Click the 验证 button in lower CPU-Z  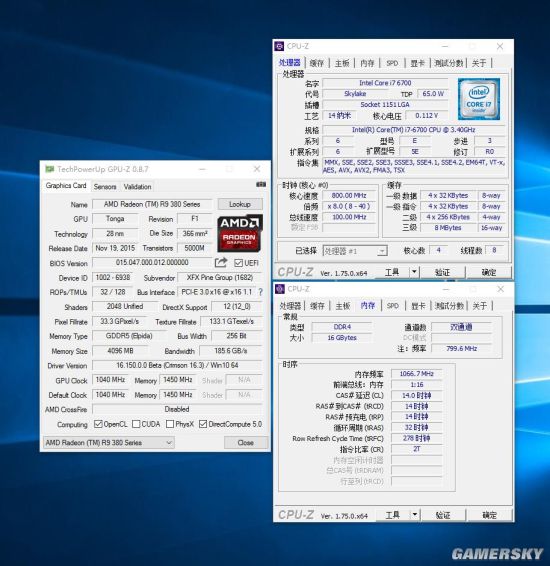click(444, 515)
